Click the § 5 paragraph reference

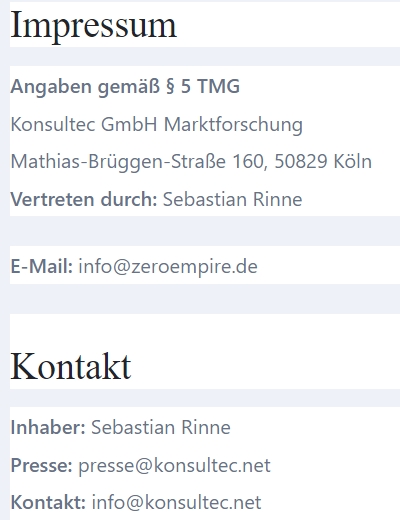coord(178,87)
